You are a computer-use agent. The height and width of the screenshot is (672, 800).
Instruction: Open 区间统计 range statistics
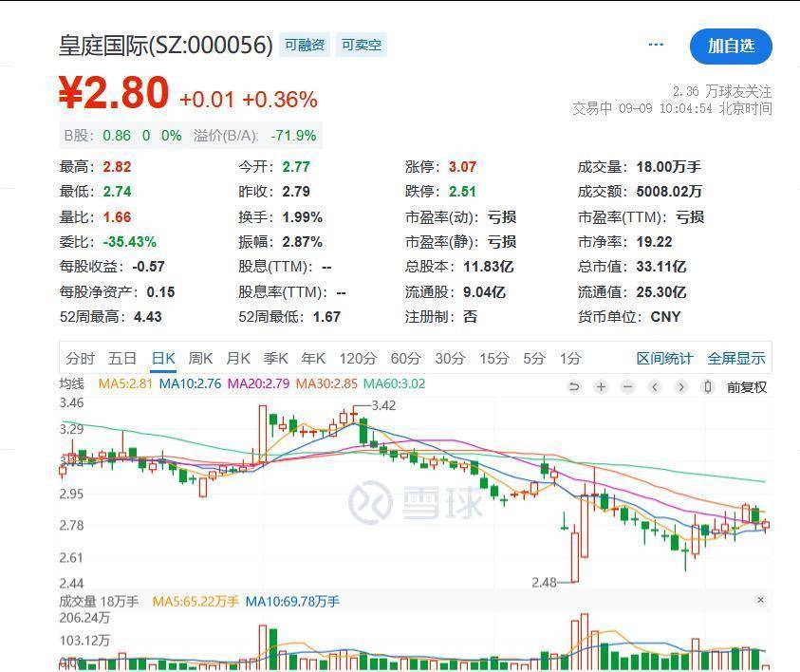click(664, 359)
